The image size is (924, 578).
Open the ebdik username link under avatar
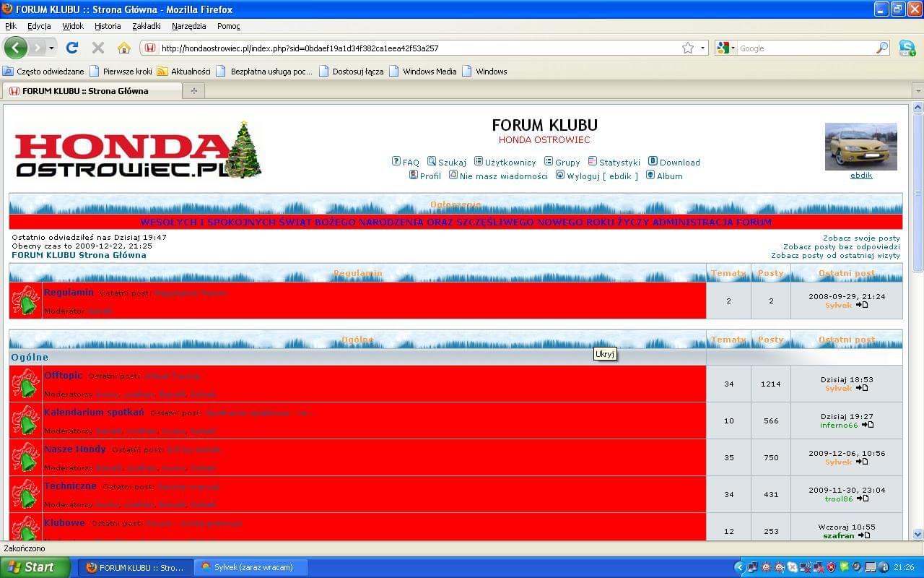tap(861, 176)
